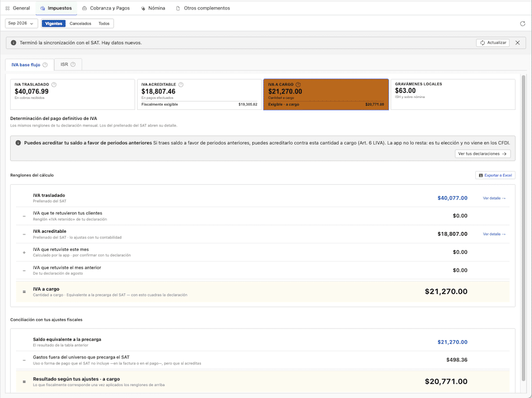Click Exportar a Excel button

tap(495, 175)
